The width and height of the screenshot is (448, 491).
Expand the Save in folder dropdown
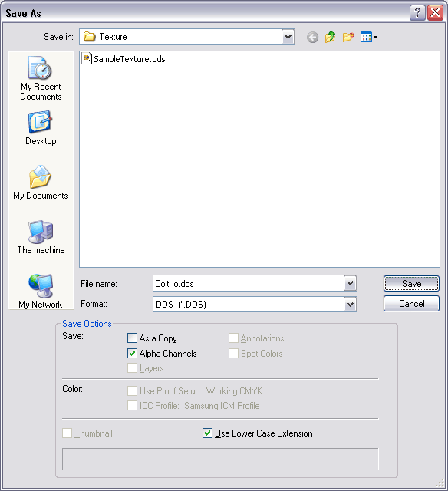coord(288,37)
